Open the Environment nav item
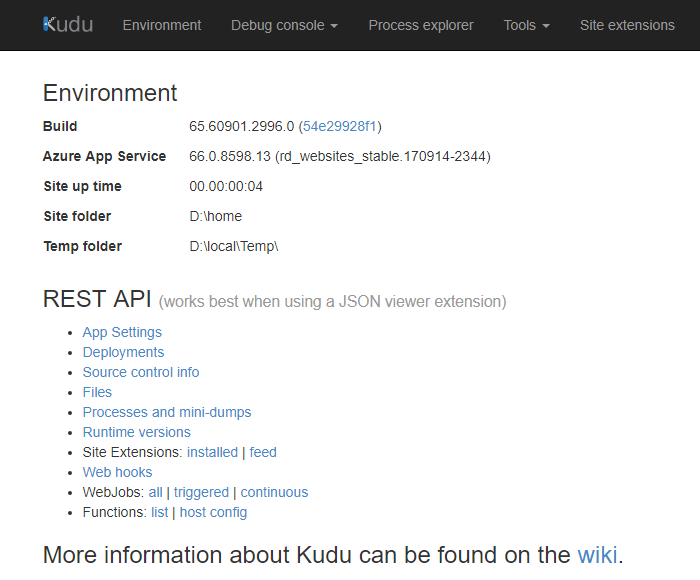Viewport: 700px width, 580px height. (x=162, y=25)
